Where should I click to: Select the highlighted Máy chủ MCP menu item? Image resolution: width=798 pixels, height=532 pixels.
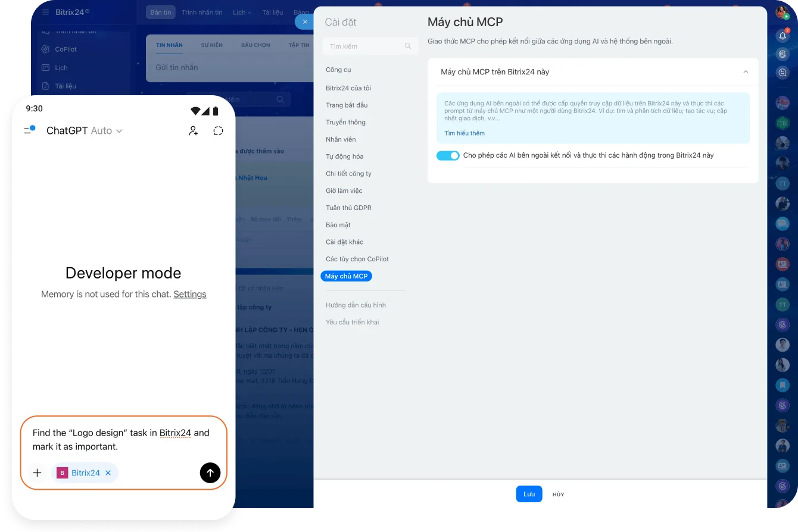(346, 276)
